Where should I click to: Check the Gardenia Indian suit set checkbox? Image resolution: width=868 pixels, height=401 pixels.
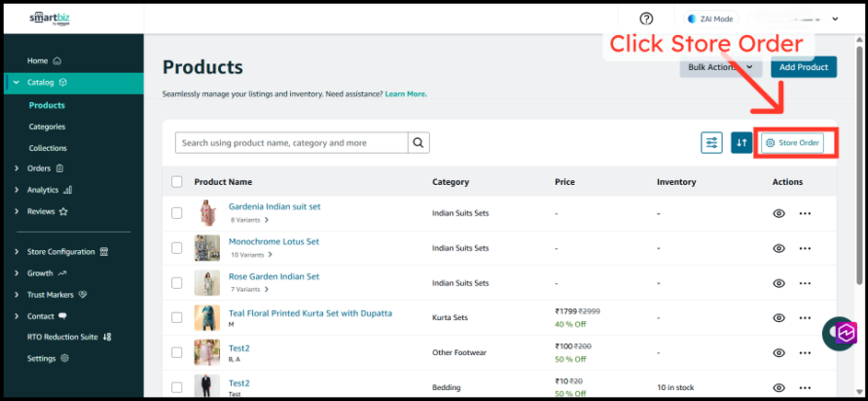[x=177, y=213]
